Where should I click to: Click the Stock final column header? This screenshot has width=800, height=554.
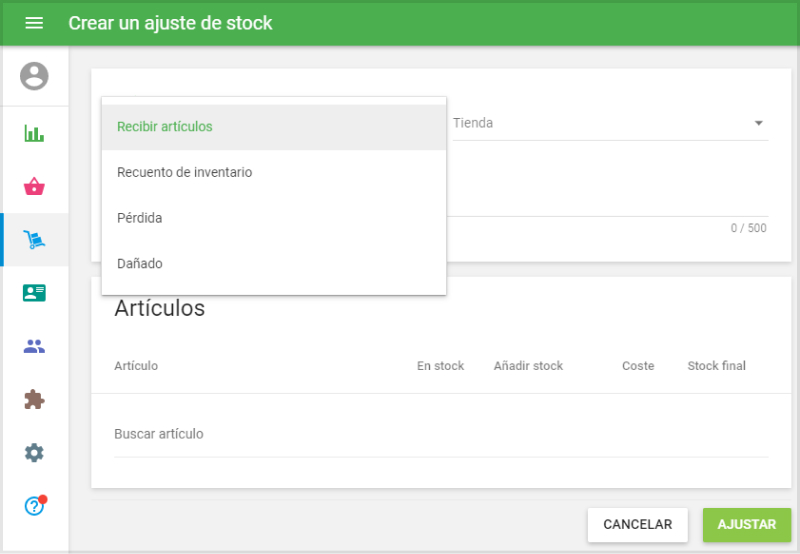[716, 366]
